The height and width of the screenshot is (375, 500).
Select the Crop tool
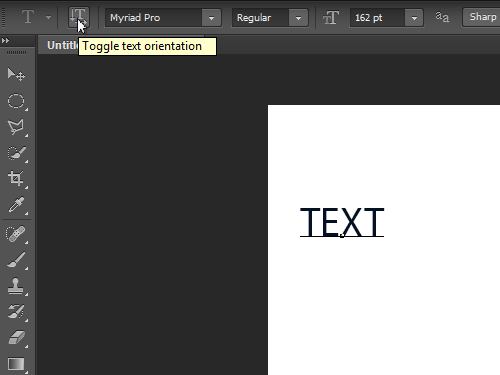16,179
